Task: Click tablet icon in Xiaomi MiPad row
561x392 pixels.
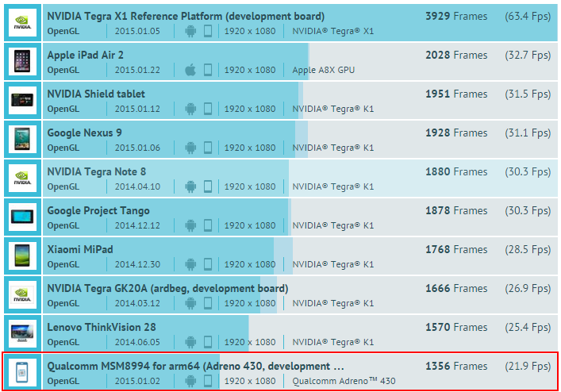Action: 208,265
